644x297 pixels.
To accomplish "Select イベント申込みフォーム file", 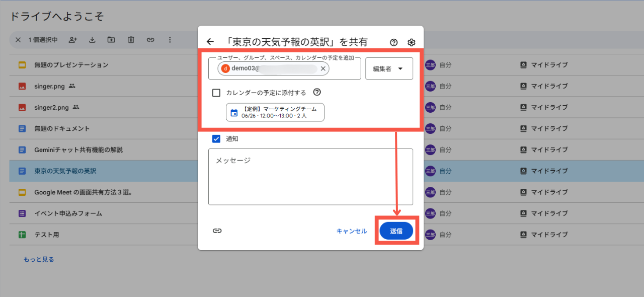I will point(68,213).
